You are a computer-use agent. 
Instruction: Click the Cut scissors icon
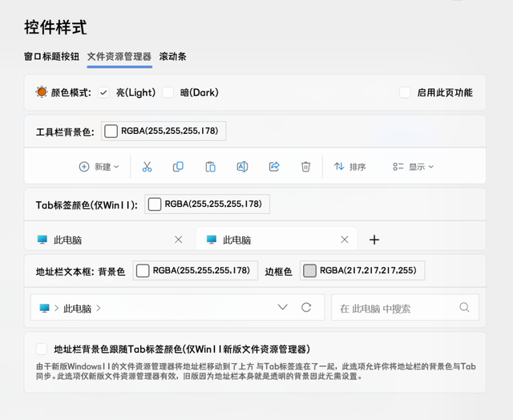(x=147, y=167)
